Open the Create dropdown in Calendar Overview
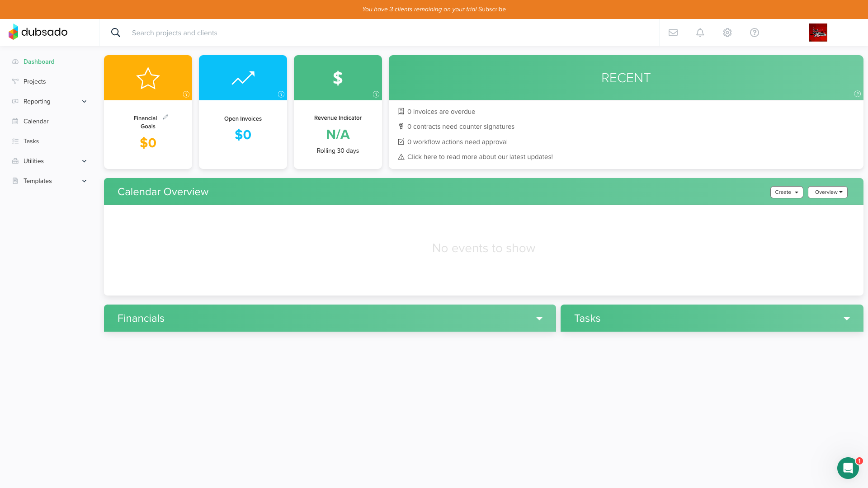Viewport: 868px width, 488px height. coord(786,192)
